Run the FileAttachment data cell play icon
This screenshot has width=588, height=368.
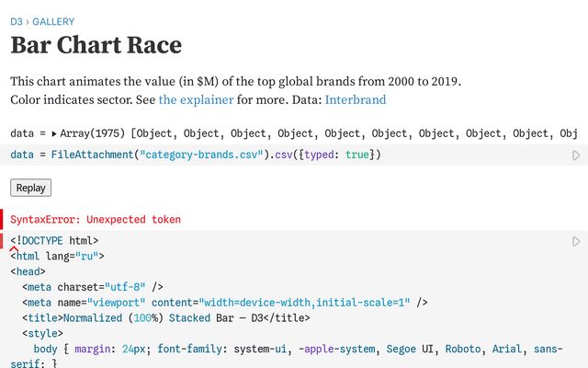pos(576,155)
